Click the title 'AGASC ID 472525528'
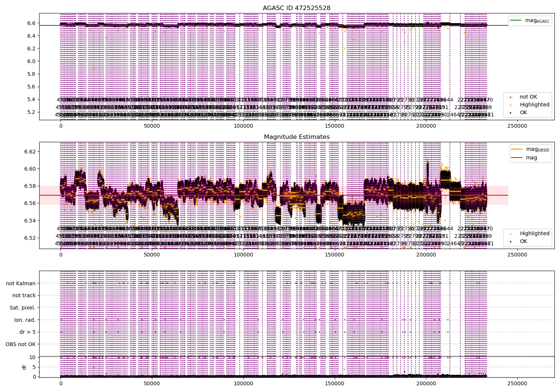This screenshot has height=392, width=560. click(296, 8)
